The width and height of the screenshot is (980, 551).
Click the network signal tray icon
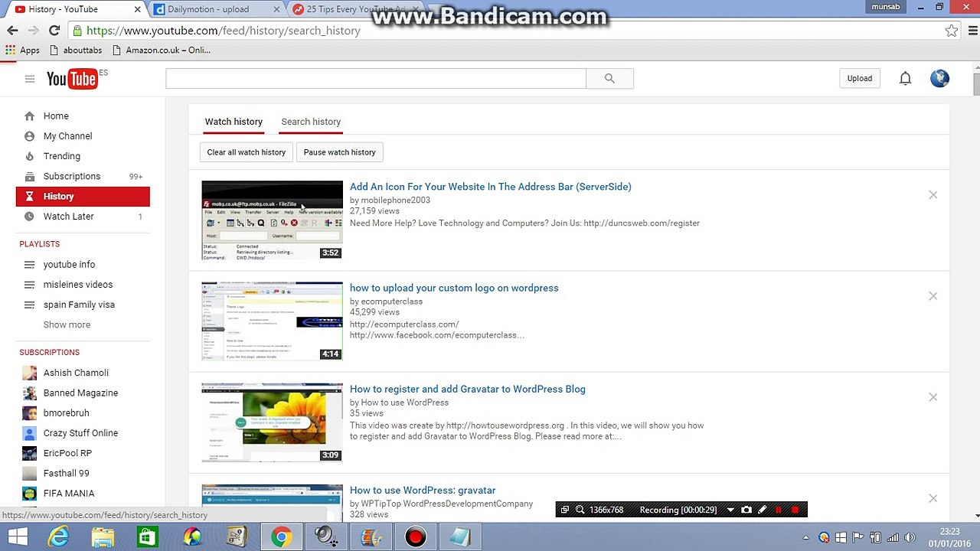pyautogui.click(x=892, y=538)
